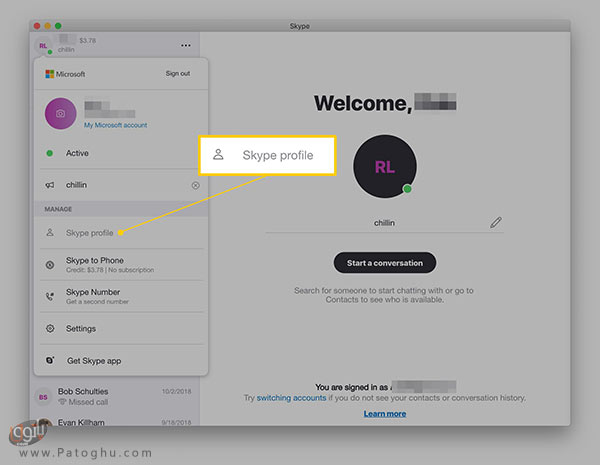The width and height of the screenshot is (600, 465).
Task: Click the purple camera profile picture
Action: (60, 114)
